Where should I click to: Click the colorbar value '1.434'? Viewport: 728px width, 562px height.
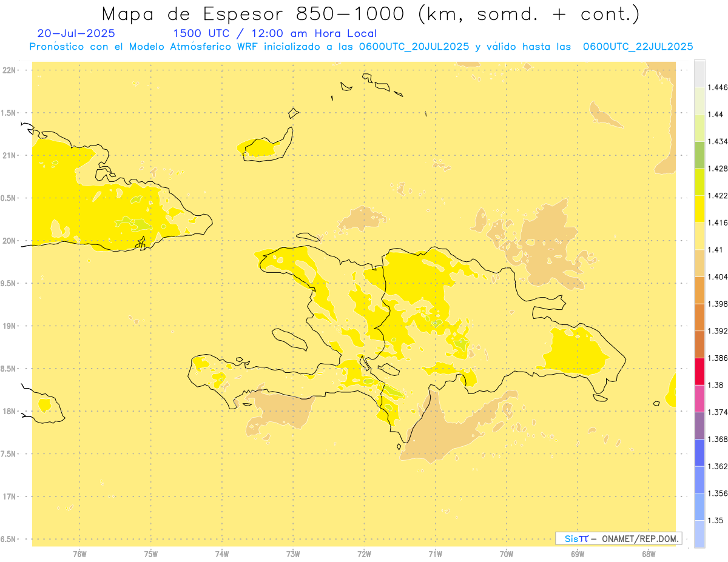(x=717, y=141)
